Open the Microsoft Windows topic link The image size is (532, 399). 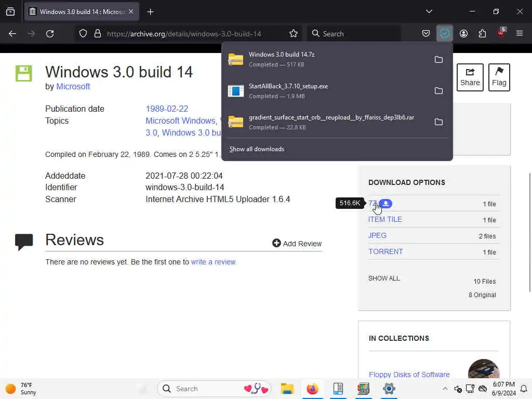pyautogui.click(x=180, y=121)
